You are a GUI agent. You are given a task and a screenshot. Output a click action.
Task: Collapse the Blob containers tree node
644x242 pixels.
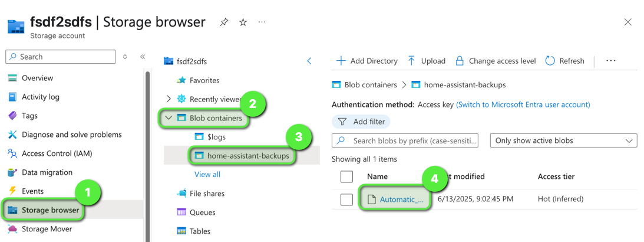click(x=169, y=118)
